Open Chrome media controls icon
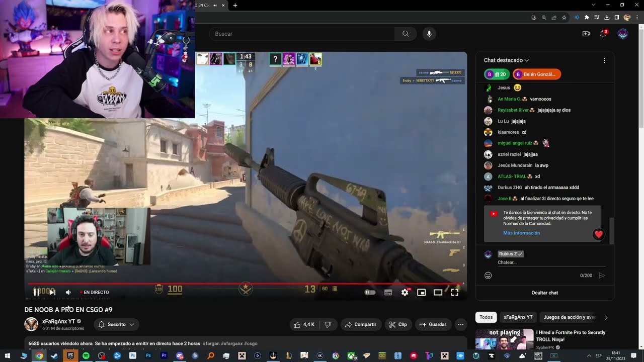 (x=597, y=18)
